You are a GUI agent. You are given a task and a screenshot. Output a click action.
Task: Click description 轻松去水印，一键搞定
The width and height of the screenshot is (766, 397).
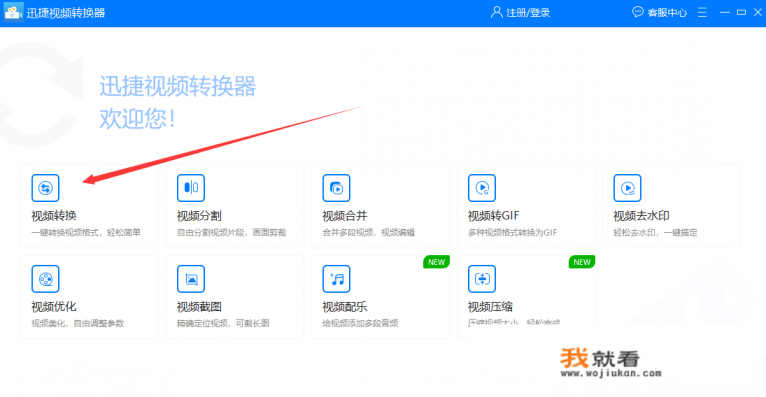(655, 232)
